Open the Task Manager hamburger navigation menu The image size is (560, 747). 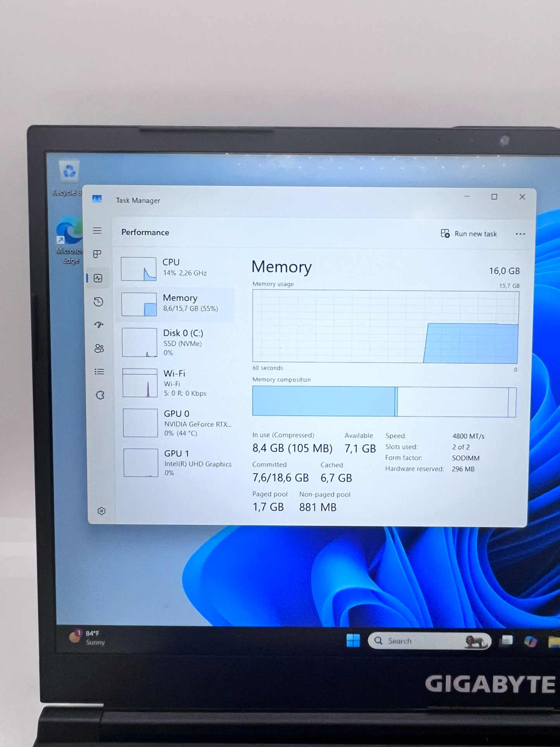coord(97,231)
